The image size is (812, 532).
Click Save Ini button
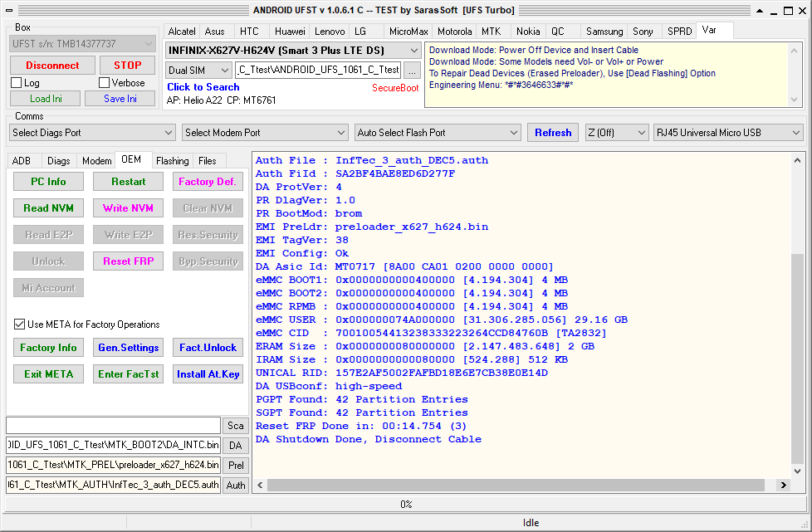coord(120,98)
